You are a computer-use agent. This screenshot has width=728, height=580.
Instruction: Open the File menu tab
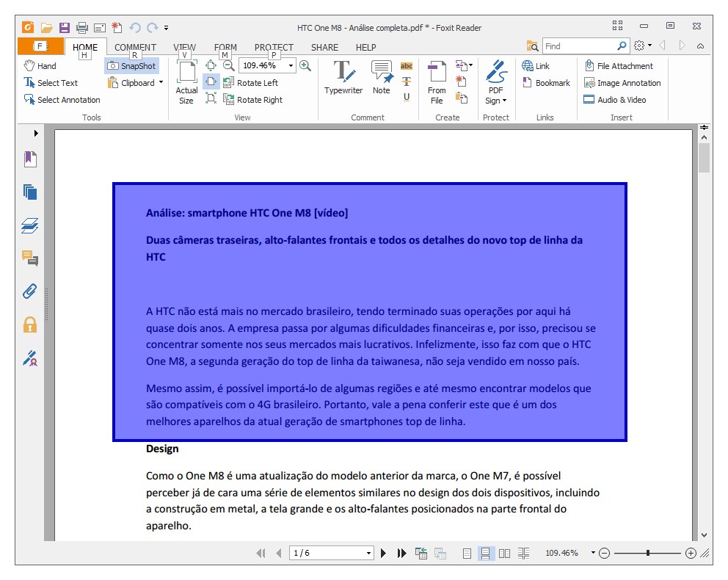(40, 46)
